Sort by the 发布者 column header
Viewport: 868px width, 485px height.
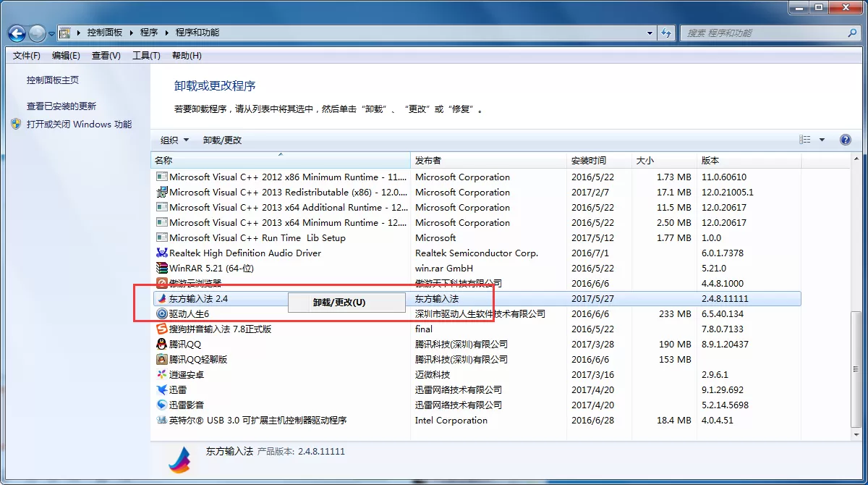[488, 160]
